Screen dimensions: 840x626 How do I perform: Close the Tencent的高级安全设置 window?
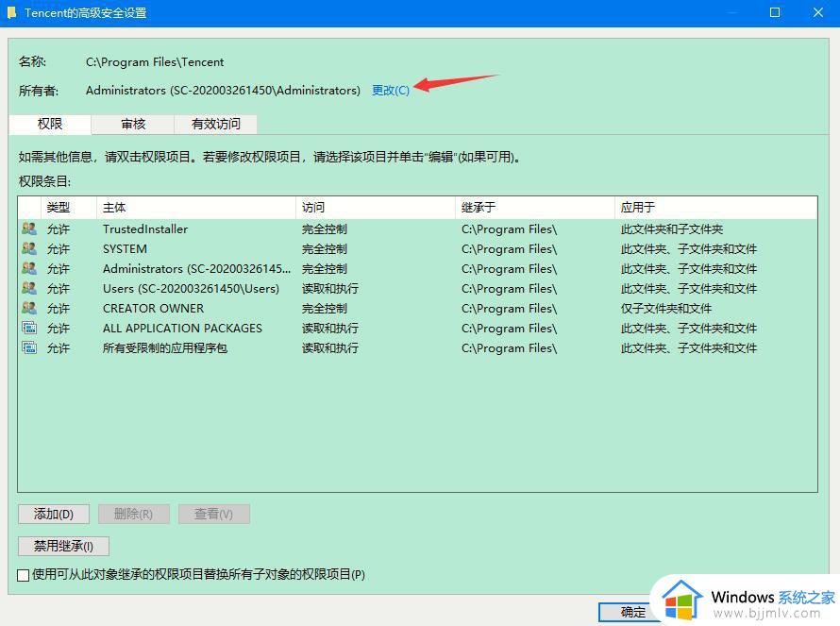pyautogui.click(x=818, y=12)
